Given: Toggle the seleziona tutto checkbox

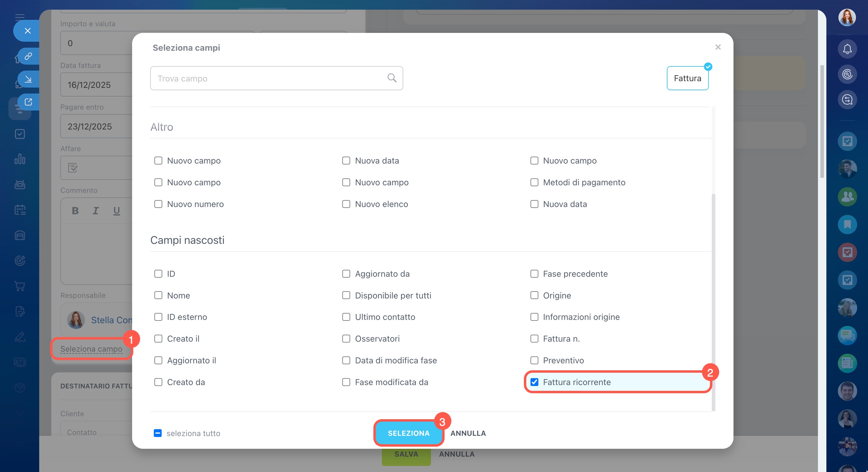Looking at the screenshot, I should (x=158, y=433).
